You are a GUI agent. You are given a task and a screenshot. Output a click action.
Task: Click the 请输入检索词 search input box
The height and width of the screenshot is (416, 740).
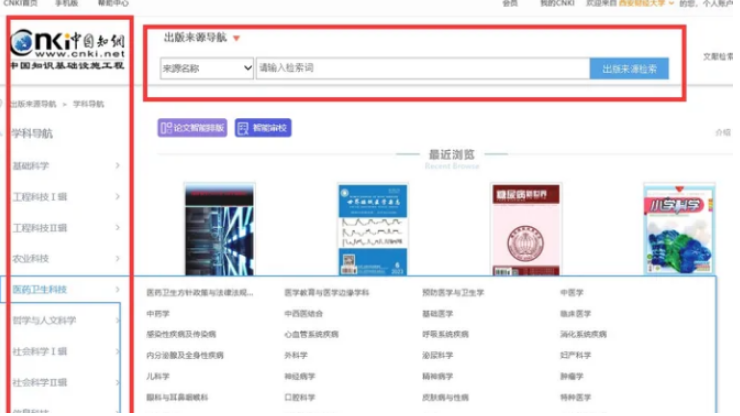point(422,69)
